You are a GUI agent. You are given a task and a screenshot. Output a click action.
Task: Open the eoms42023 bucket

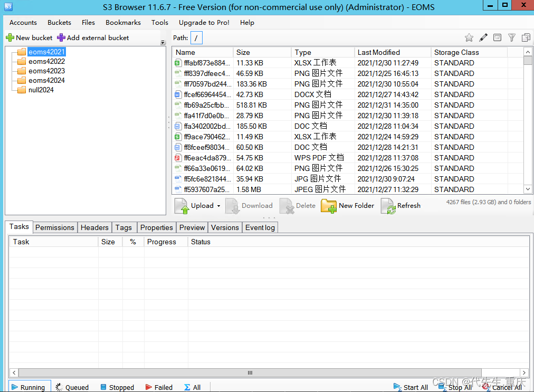pyautogui.click(x=46, y=71)
